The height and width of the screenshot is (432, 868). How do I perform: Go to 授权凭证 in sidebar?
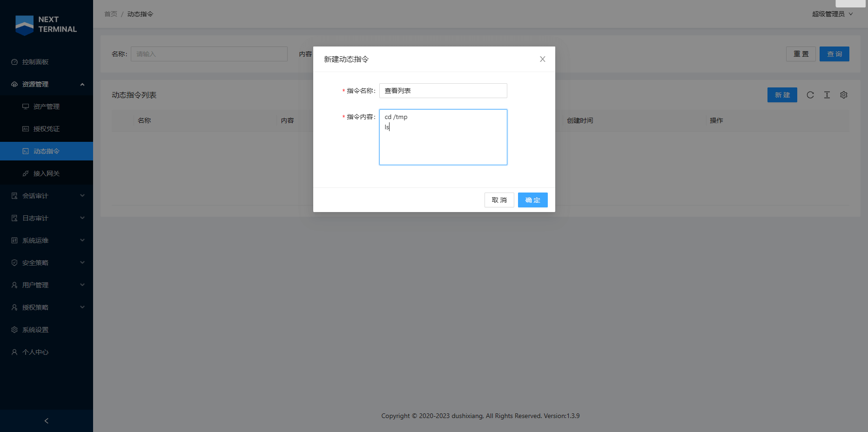47,129
